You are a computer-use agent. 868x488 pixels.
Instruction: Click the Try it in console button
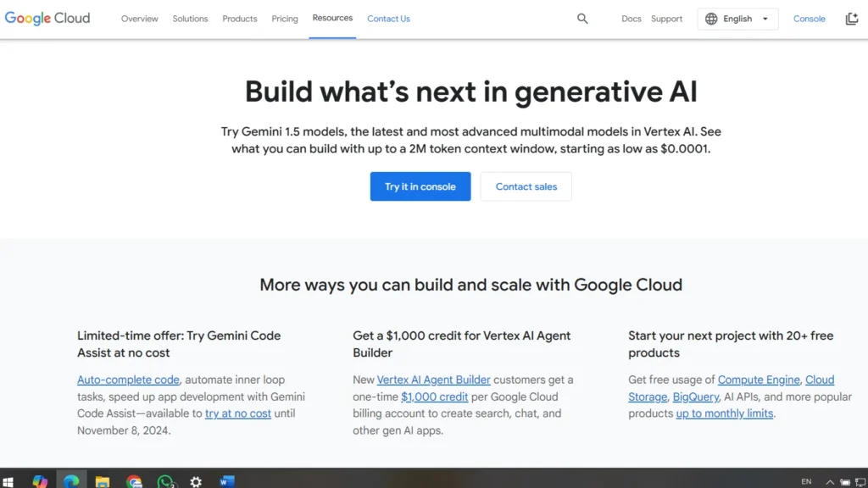420,186
